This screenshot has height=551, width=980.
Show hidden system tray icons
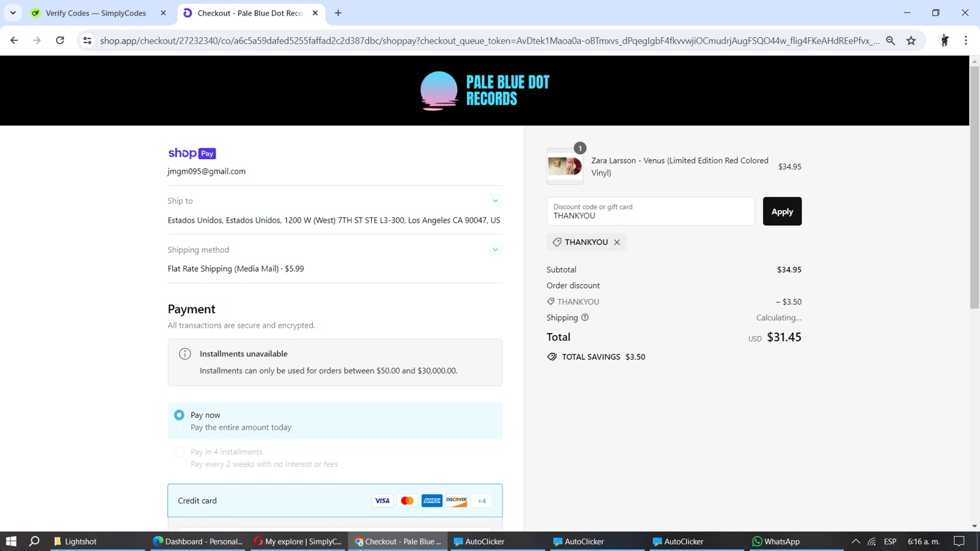click(855, 541)
